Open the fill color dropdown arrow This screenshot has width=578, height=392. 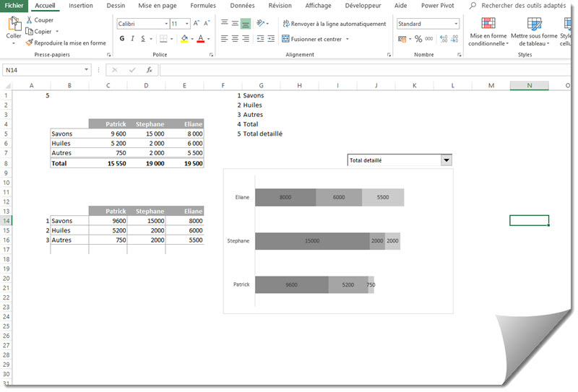coord(192,39)
